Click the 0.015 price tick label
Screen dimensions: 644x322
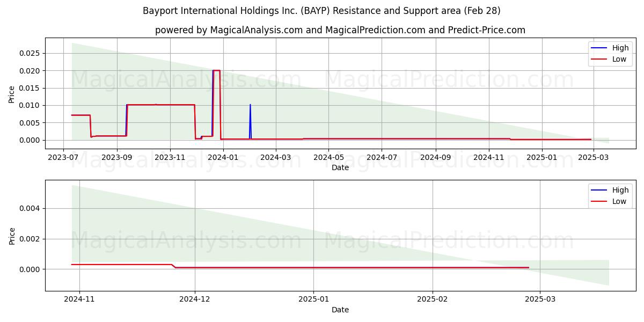click(x=30, y=88)
